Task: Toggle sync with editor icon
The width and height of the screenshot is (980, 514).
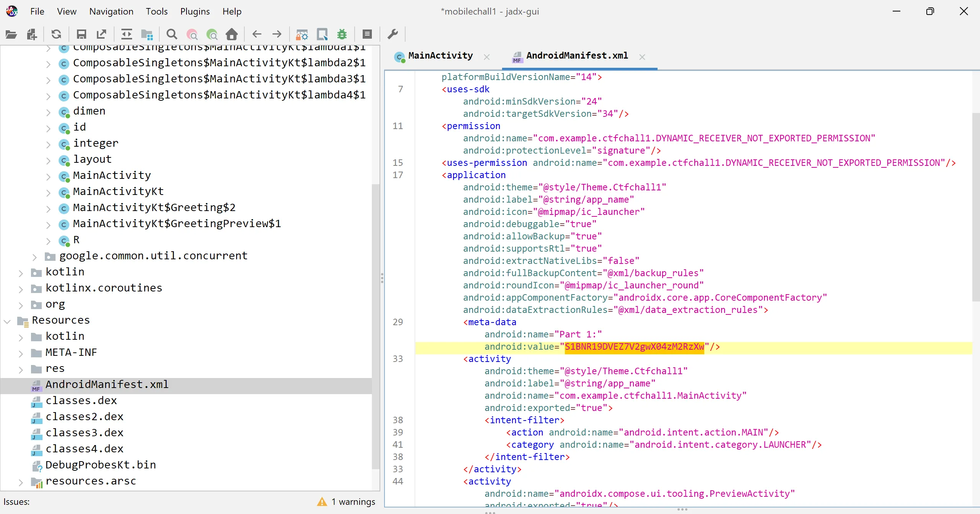Action: (126, 34)
